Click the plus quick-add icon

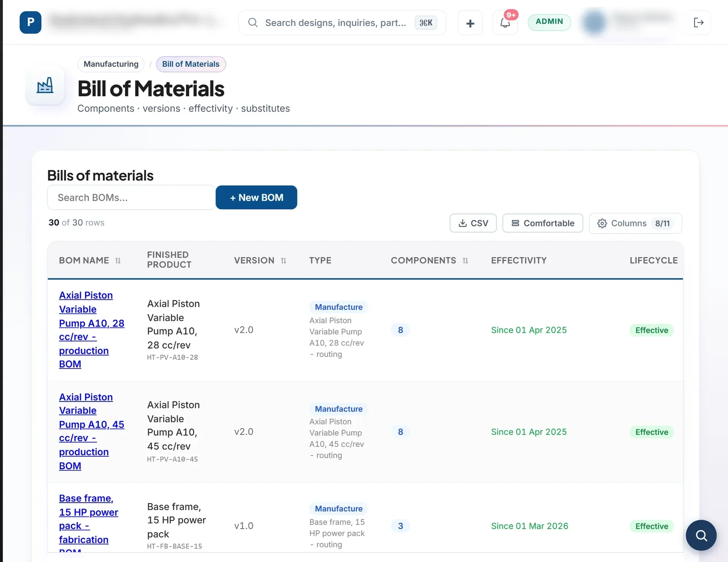tap(470, 23)
